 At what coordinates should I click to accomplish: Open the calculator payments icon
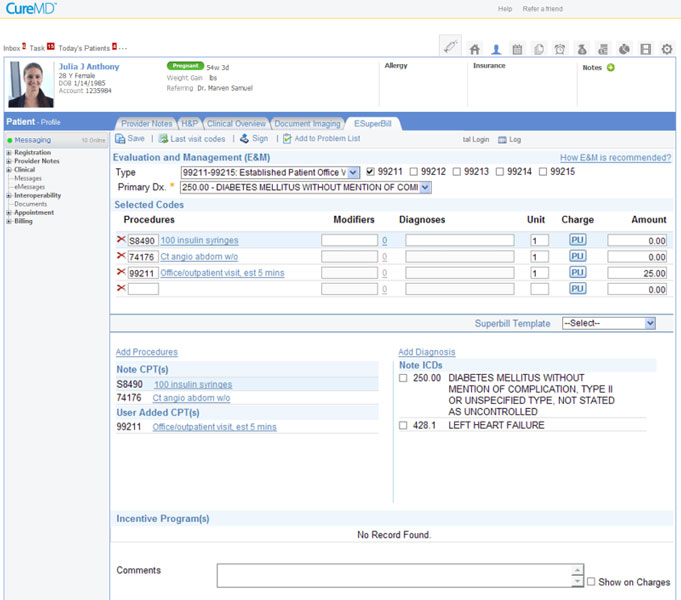(x=603, y=50)
